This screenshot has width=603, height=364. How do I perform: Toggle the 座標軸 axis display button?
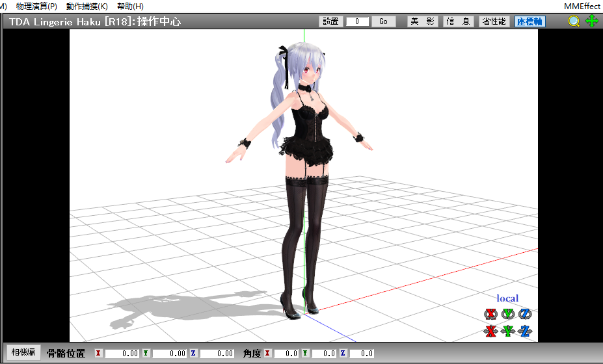pos(529,21)
